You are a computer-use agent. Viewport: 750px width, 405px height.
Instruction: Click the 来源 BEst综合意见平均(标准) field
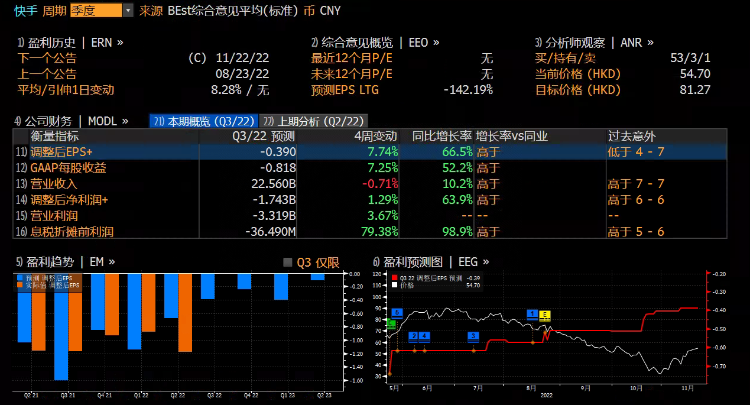point(218,11)
